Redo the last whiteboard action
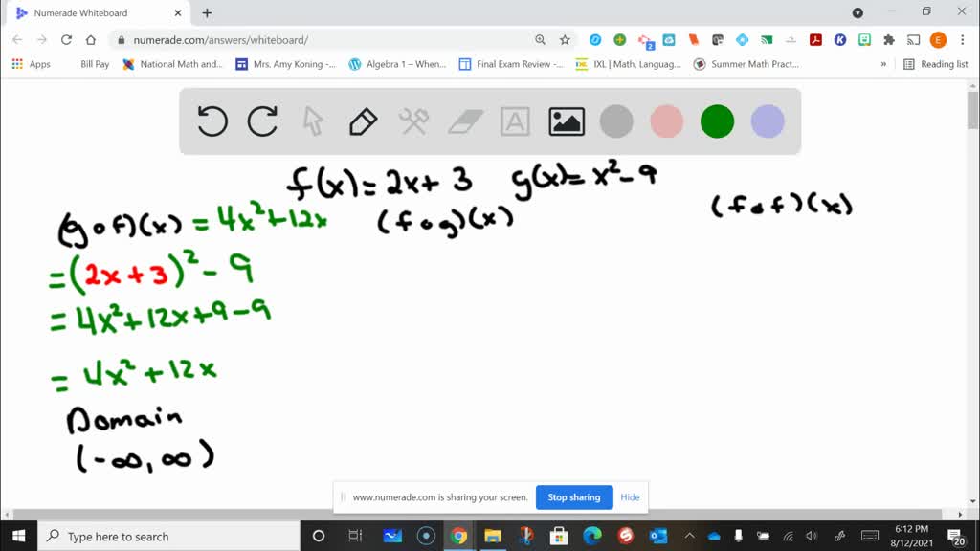The height and width of the screenshot is (551, 980). tap(263, 121)
